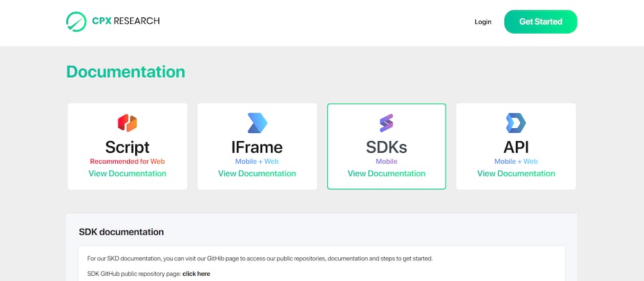The height and width of the screenshot is (281, 644).
Task: Open View Documentation under SDKs
Action: tap(386, 173)
